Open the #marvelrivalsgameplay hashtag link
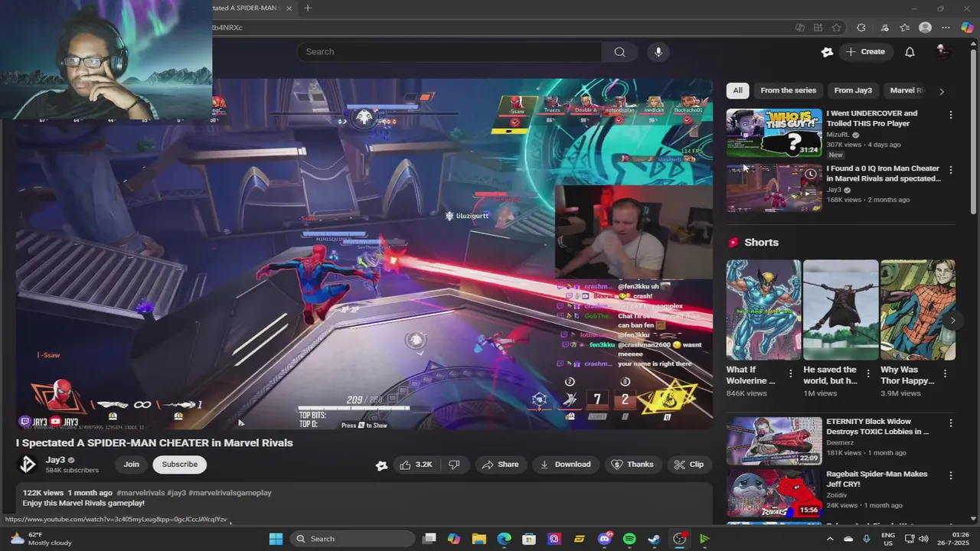980x551 pixels. point(230,493)
